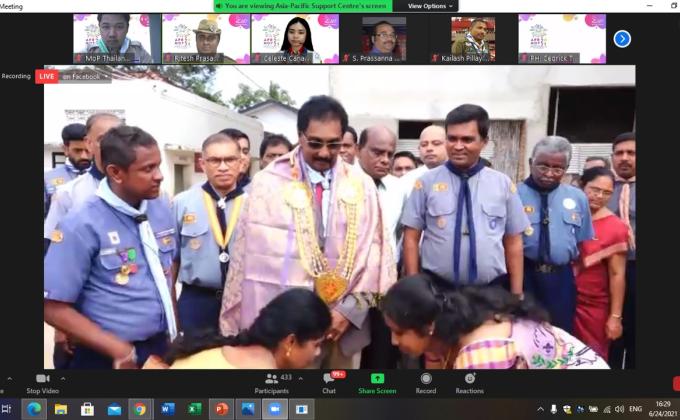Open Microsoft Edge from the taskbar

click(x=34, y=409)
